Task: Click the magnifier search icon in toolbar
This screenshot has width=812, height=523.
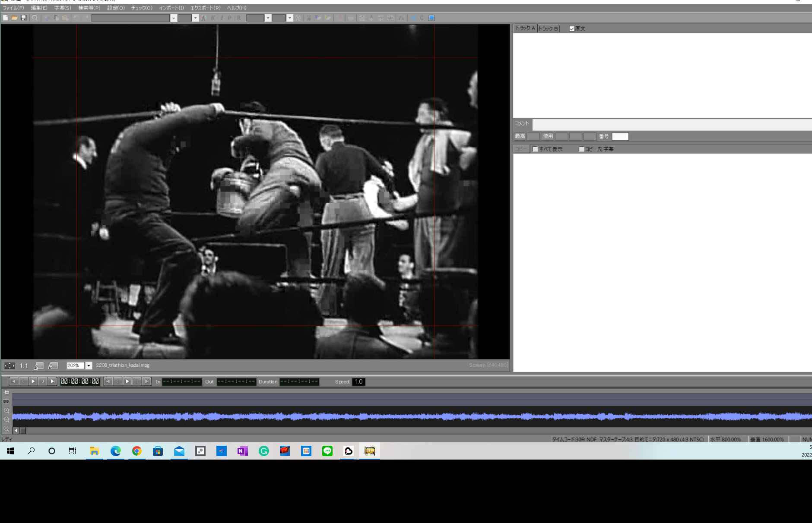Action: click(x=35, y=18)
